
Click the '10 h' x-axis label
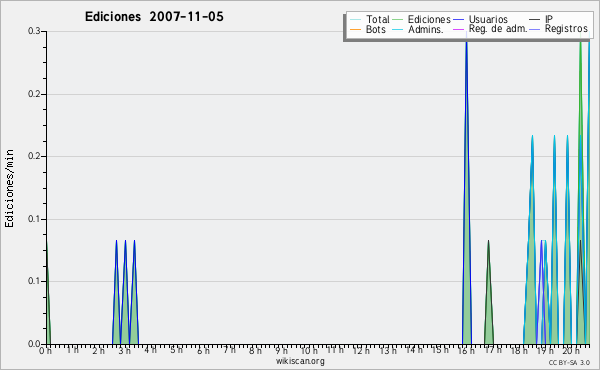(x=309, y=350)
